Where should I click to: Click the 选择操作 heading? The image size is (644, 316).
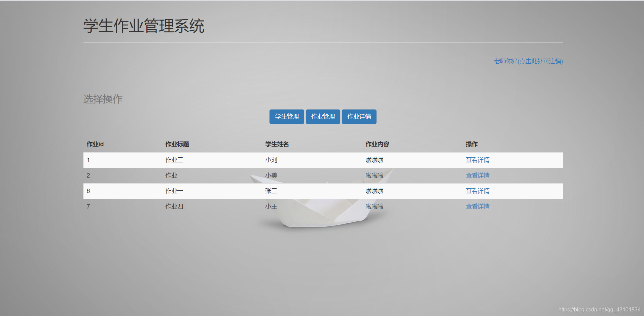103,99
